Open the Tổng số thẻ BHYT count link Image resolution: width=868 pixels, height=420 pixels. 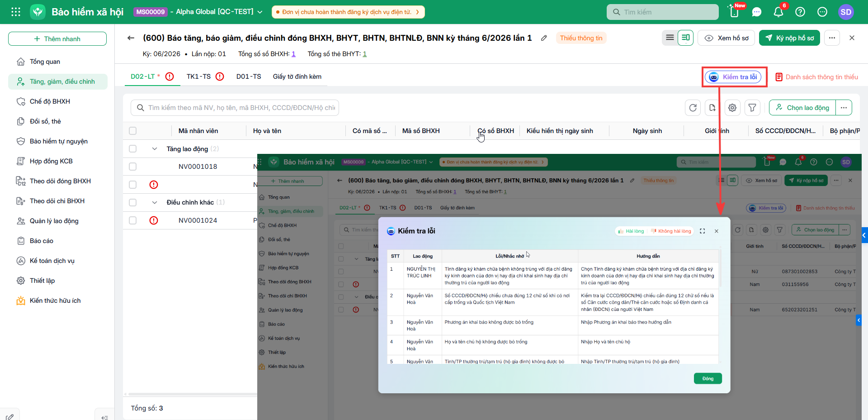tap(364, 54)
